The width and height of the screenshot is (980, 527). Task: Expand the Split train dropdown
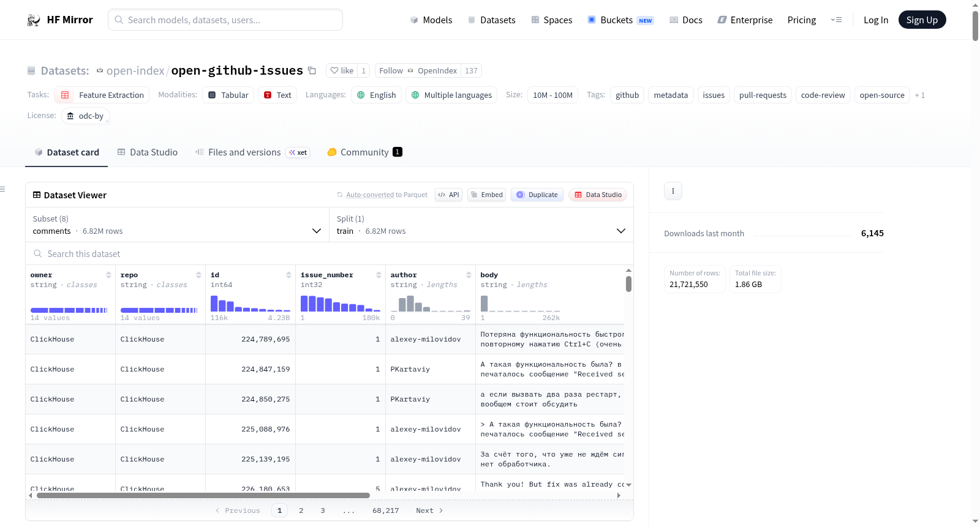click(481, 225)
